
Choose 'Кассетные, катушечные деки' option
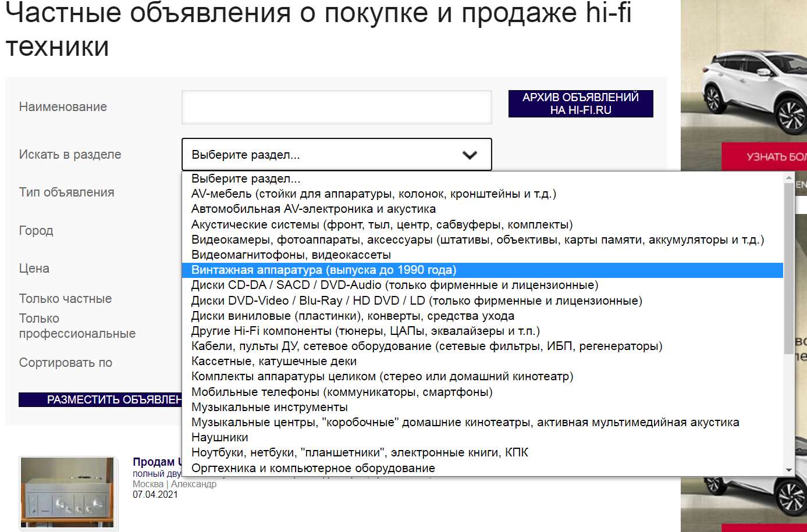pyautogui.click(x=274, y=361)
